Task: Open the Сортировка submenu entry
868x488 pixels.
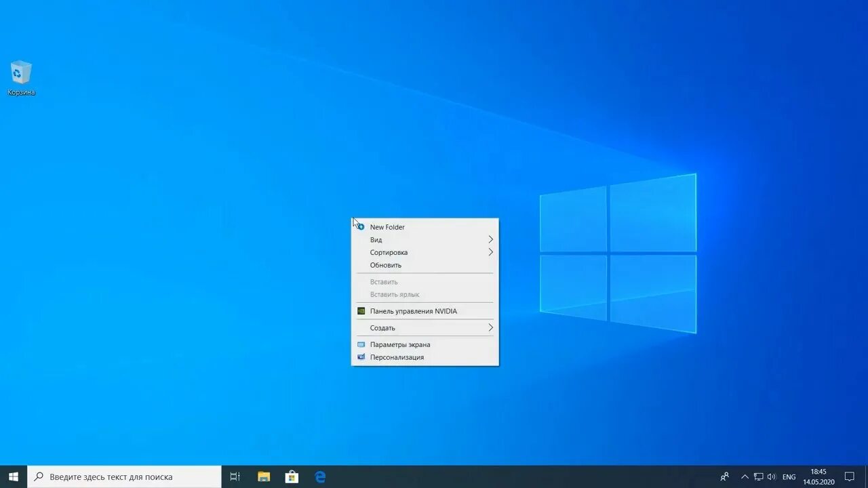Action: pyautogui.click(x=425, y=252)
